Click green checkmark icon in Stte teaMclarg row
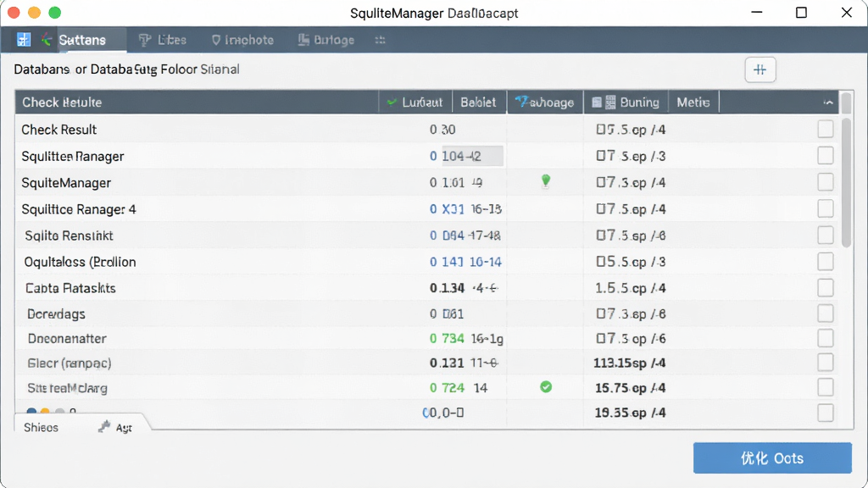The width and height of the screenshot is (868, 488). [x=546, y=387]
